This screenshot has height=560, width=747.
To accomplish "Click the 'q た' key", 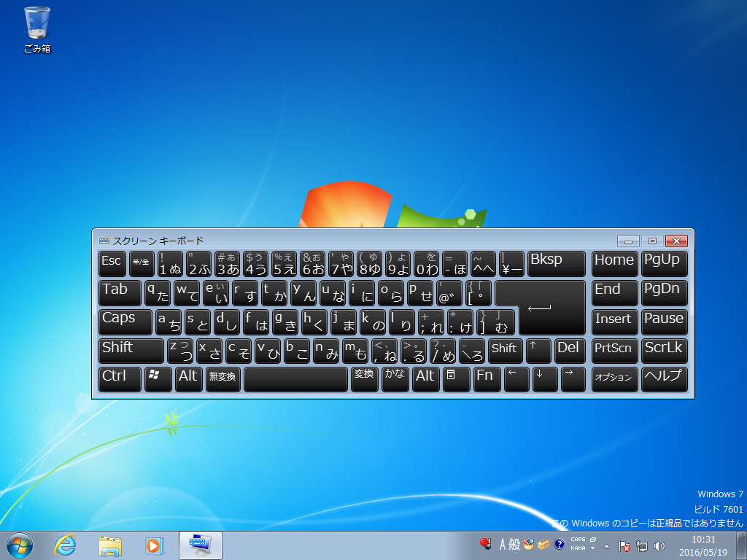I will 158,293.
